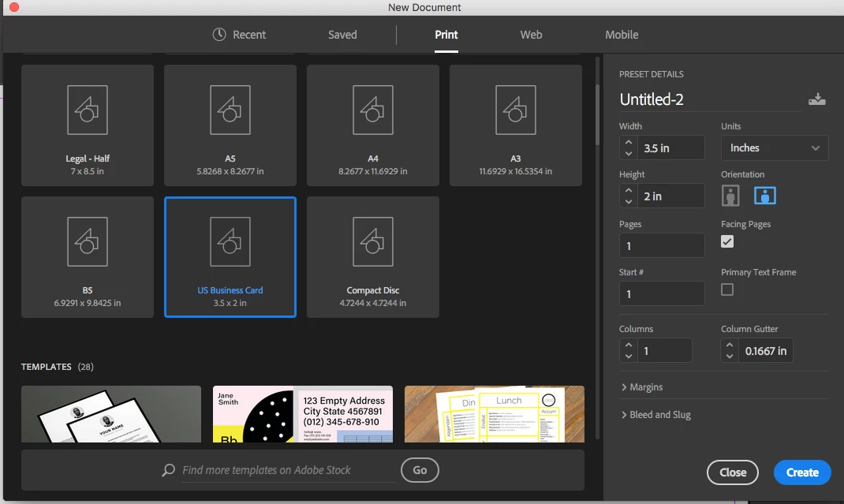844x504 pixels.
Task: Click the search magnifier icon for Adobe Stock
Action: point(169,470)
